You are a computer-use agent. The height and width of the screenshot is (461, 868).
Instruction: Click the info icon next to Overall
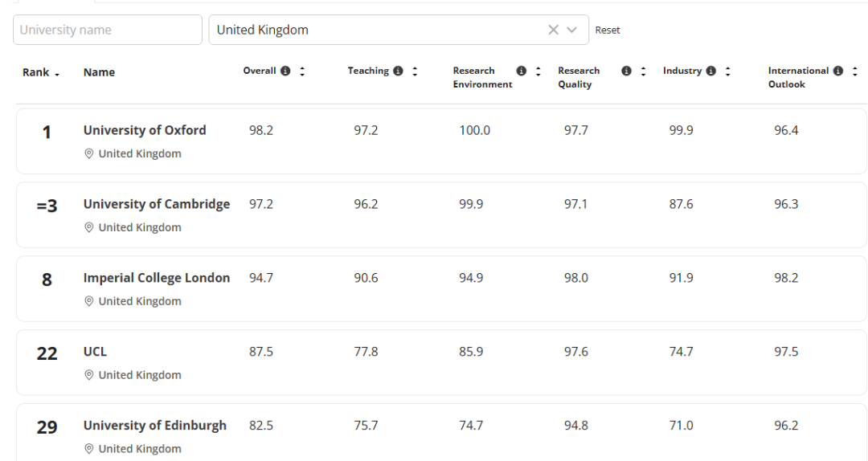[285, 71]
